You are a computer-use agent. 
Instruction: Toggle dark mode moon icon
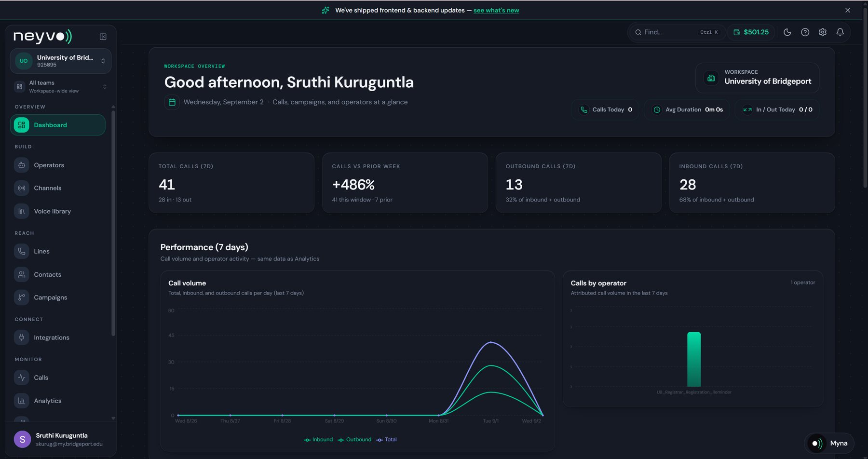[787, 32]
